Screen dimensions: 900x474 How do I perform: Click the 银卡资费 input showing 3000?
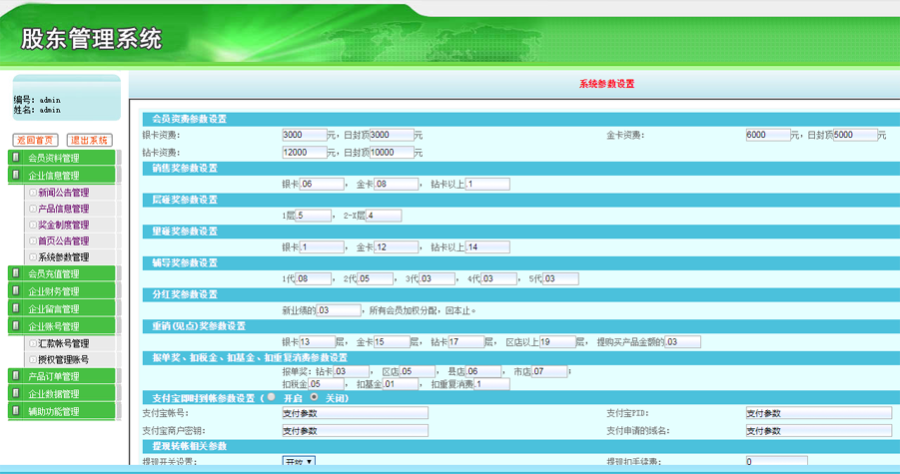click(x=304, y=135)
